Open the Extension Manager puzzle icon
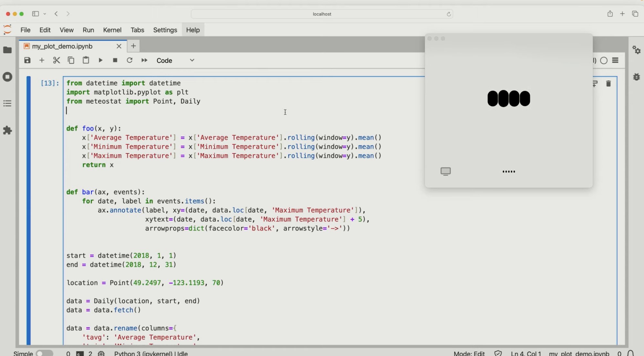Screen dimensions: 644x356 click(7, 131)
